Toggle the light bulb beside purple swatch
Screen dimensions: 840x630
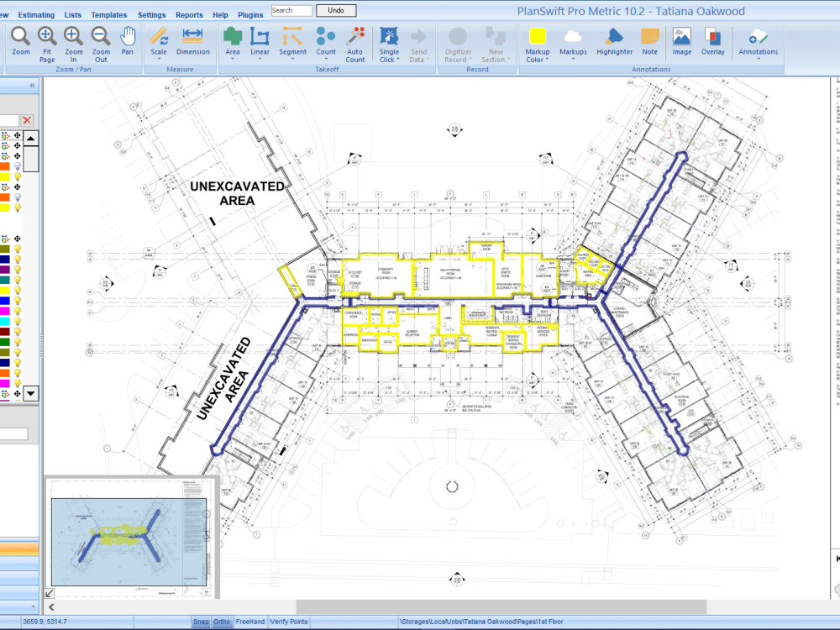[x=17, y=270]
